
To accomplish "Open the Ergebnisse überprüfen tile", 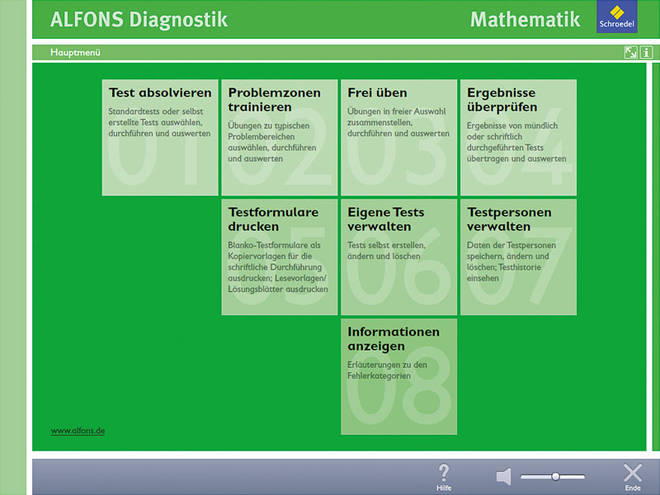I will pyautogui.click(x=519, y=138).
